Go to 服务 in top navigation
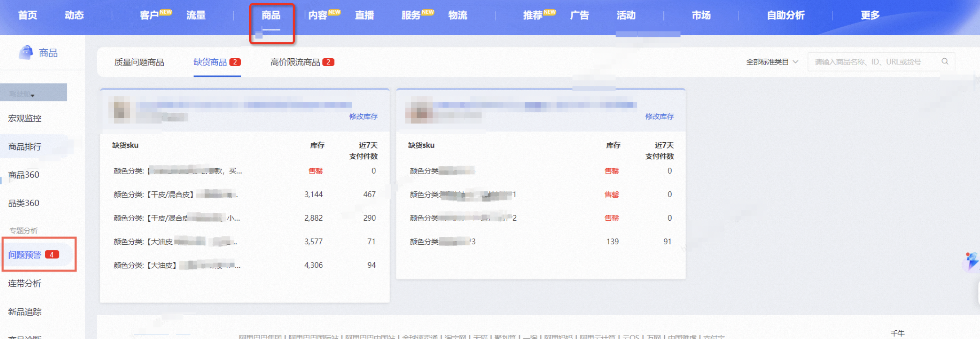The width and height of the screenshot is (980, 339). point(411,15)
